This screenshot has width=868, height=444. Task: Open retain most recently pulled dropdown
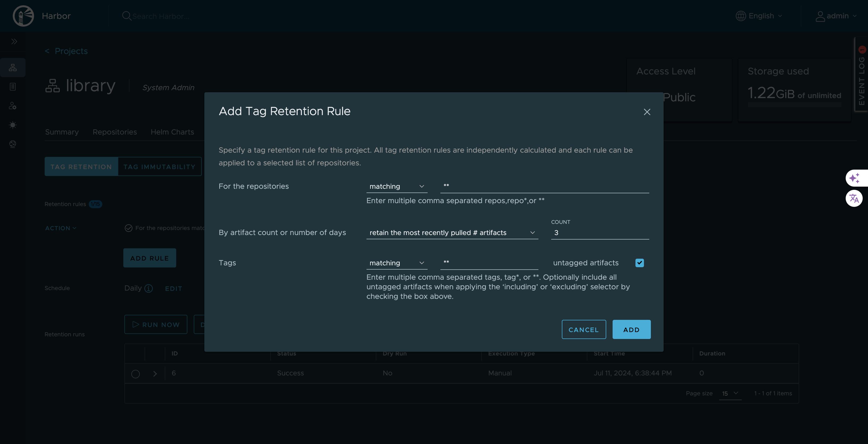point(452,233)
